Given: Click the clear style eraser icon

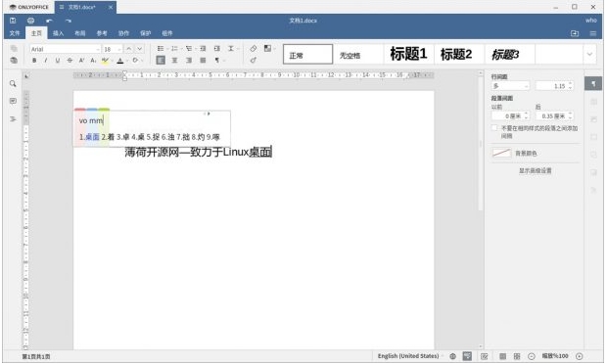Looking at the screenshot, I should 254,49.
